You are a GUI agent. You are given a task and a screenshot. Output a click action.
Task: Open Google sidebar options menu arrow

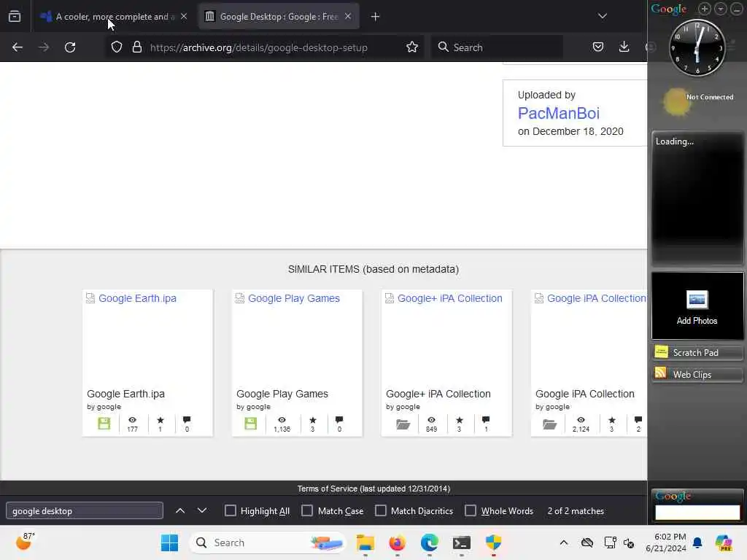click(720, 9)
